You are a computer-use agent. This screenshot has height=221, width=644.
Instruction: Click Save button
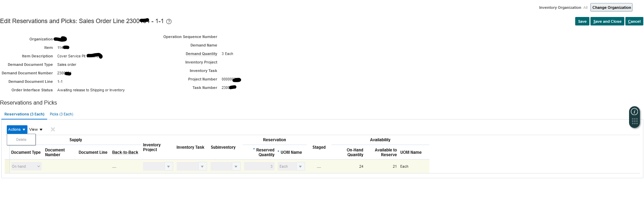coord(582,21)
